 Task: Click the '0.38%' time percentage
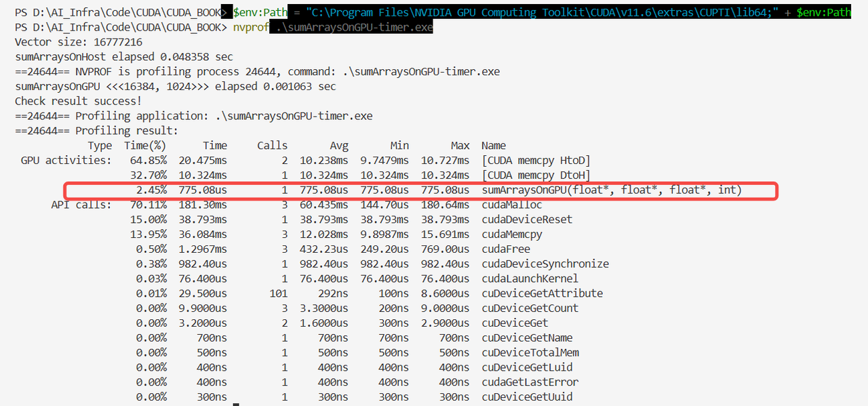point(151,264)
